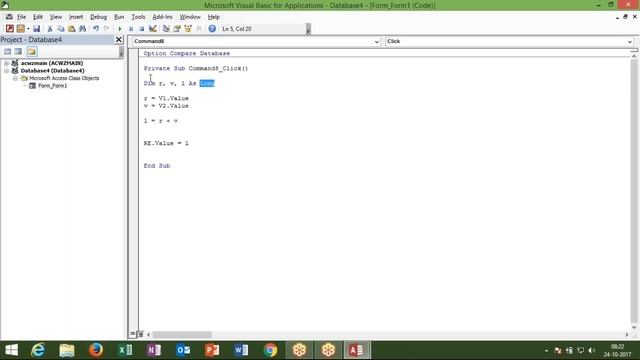The height and width of the screenshot is (360, 640).
Task: Open the Tools menu
Action: [138, 17]
